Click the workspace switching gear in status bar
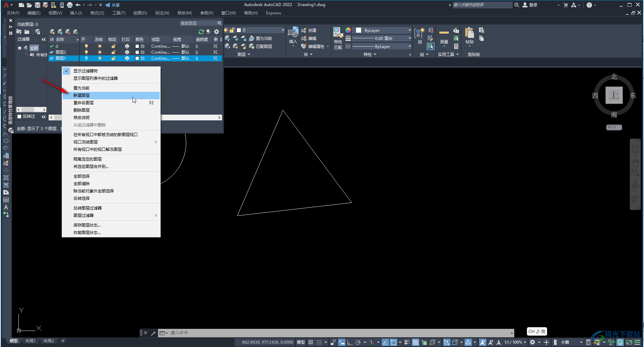This screenshot has height=347, width=644. coord(532,342)
